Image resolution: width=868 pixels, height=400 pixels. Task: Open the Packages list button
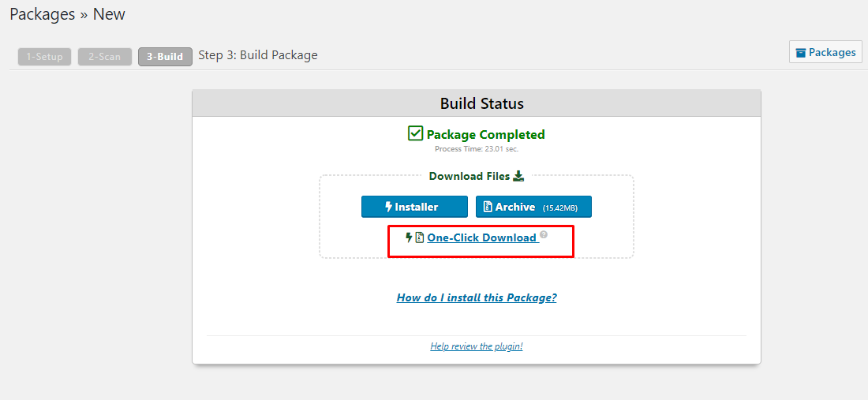825,52
